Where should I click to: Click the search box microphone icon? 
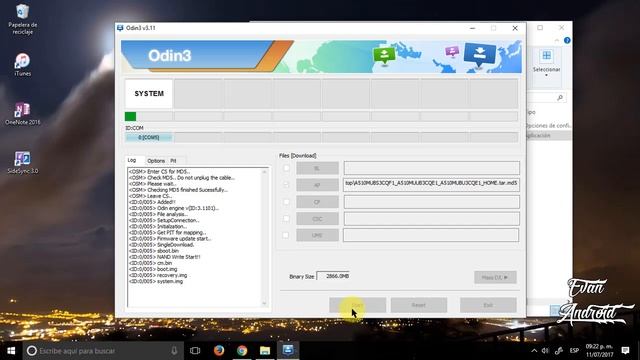(174, 351)
